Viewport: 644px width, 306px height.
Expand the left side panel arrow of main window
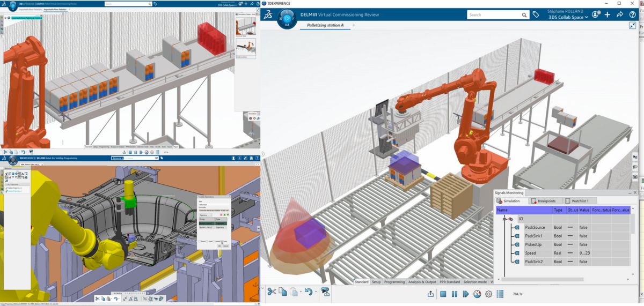[264, 154]
